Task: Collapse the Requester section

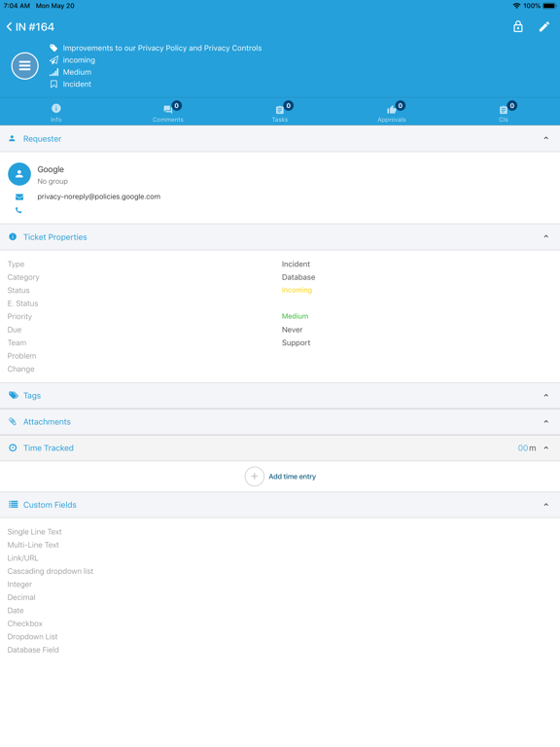Action: pyautogui.click(x=545, y=139)
